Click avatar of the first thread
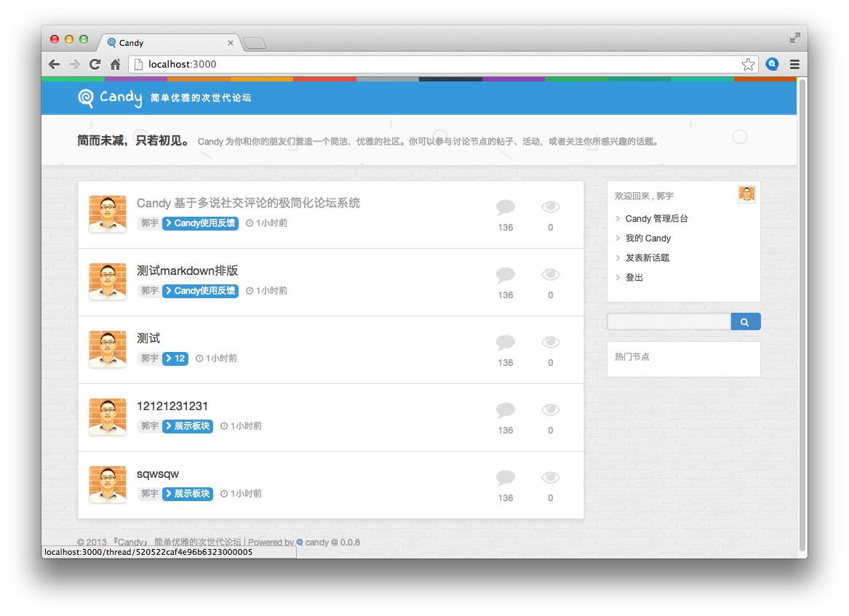 [x=108, y=214]
